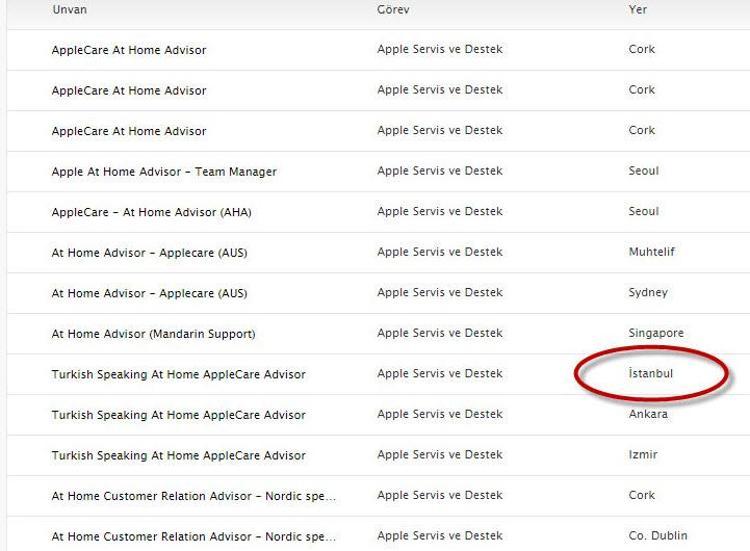Open the Turkish Speaking advisor job title for Izmir
This screenshot has height=551, width=750.
tap(178, 456)
